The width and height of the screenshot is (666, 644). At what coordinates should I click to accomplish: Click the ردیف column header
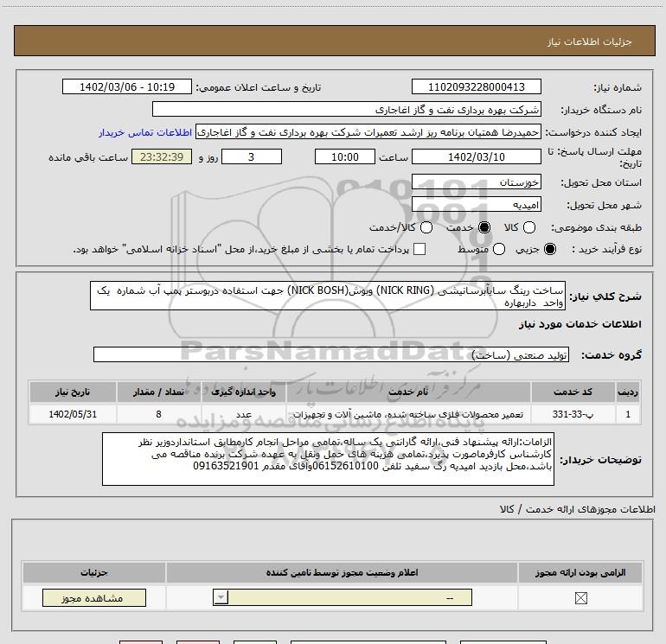point(628,392)
